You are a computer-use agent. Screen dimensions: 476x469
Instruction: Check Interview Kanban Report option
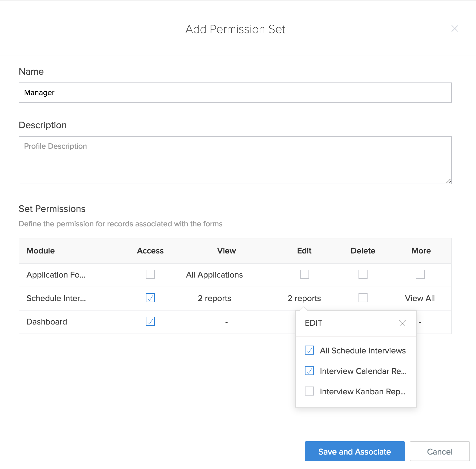pos(309,391)
